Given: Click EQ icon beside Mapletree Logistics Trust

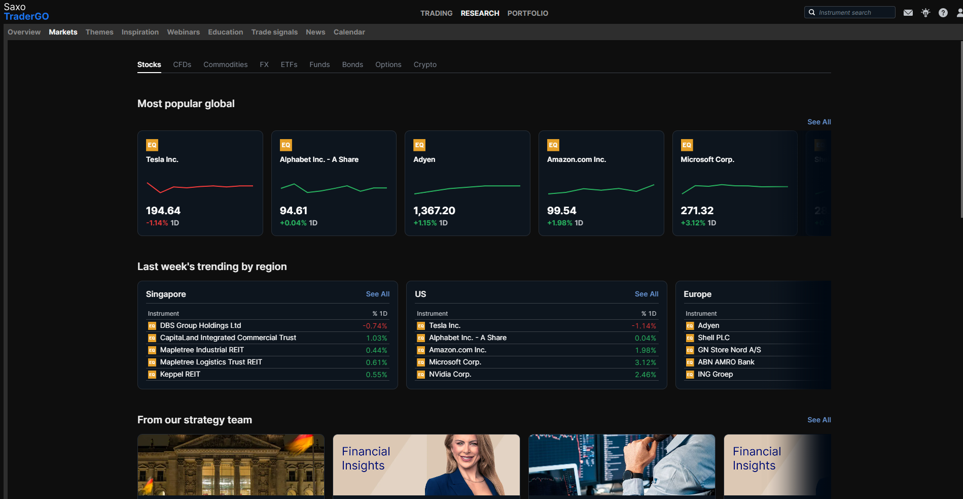Looking at the screenshot, I should (x=152, y=363).
